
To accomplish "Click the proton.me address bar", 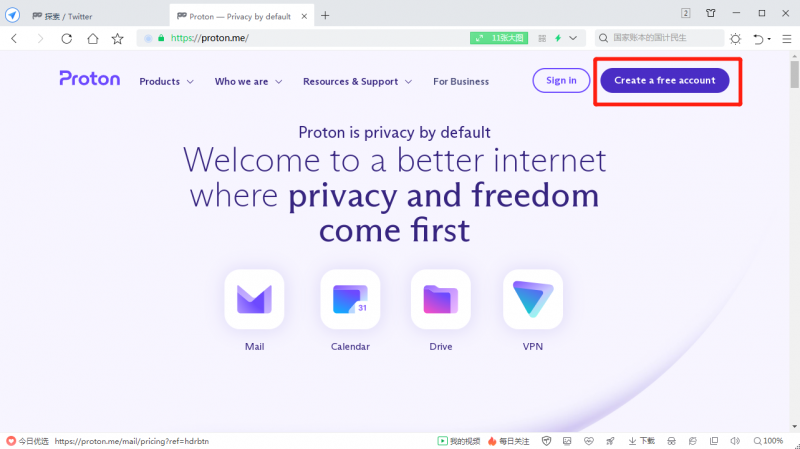I will (x=306, y=38).
